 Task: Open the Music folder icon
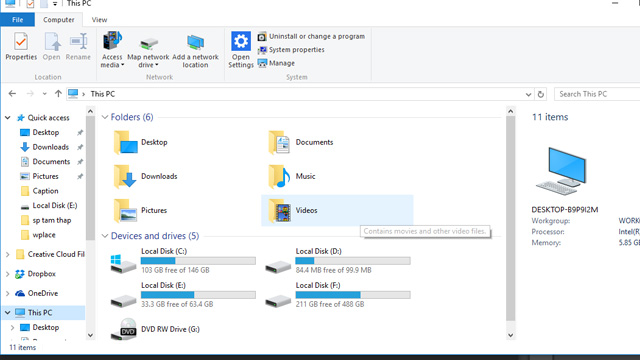280,176
